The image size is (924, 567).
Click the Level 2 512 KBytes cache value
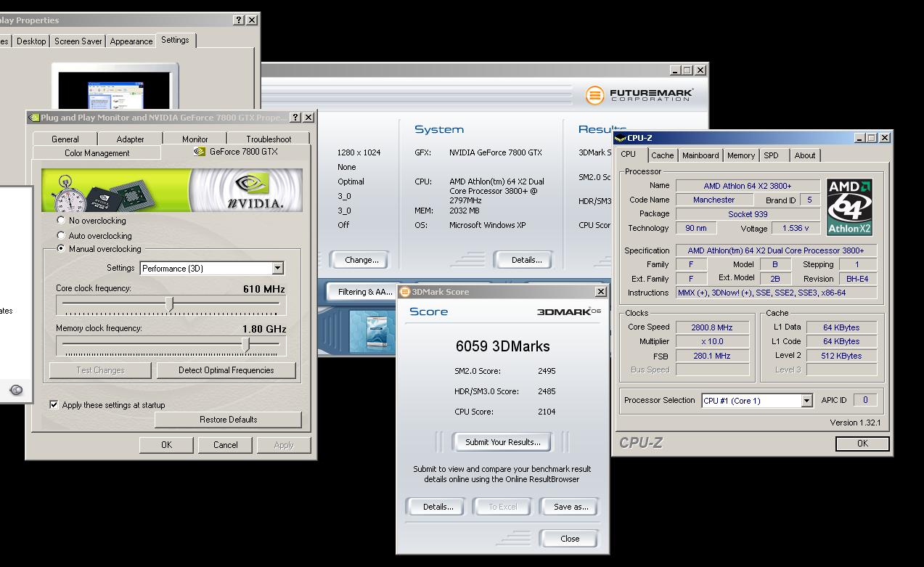coord(842,356)
